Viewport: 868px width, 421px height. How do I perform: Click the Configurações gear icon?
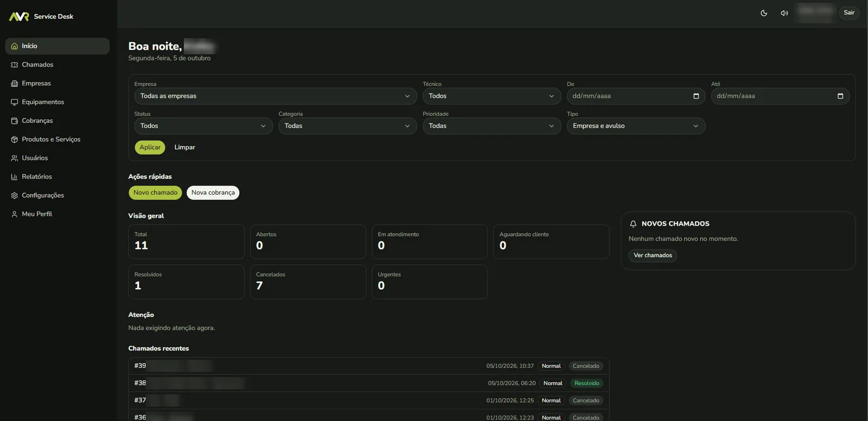click(15, 195)
